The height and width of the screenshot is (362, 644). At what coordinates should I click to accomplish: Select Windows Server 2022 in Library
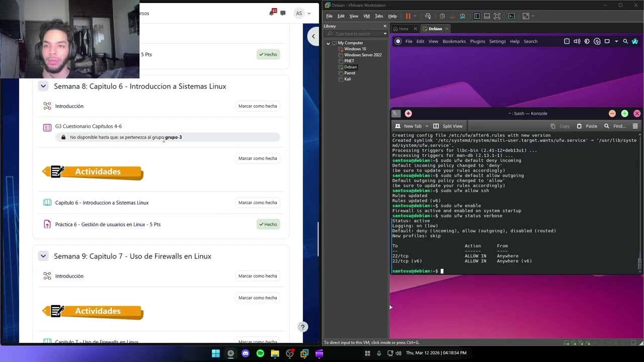pos(363,55)
